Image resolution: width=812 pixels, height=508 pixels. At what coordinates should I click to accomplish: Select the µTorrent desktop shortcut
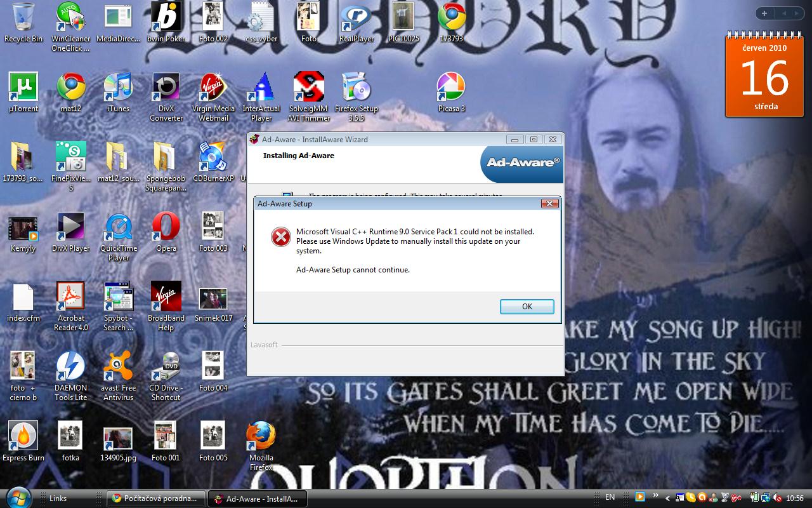[x=23, y=93]
